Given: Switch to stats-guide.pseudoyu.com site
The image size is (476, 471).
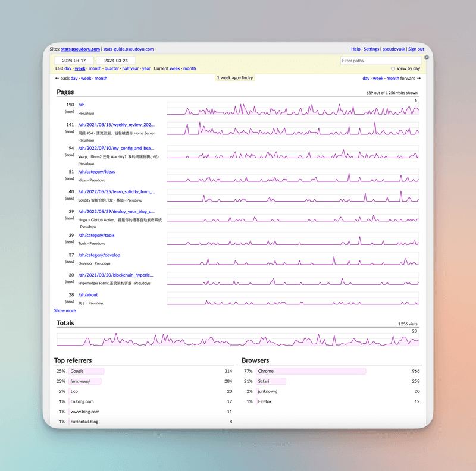Looking at the screenshot, I should (x=129, y=49).
